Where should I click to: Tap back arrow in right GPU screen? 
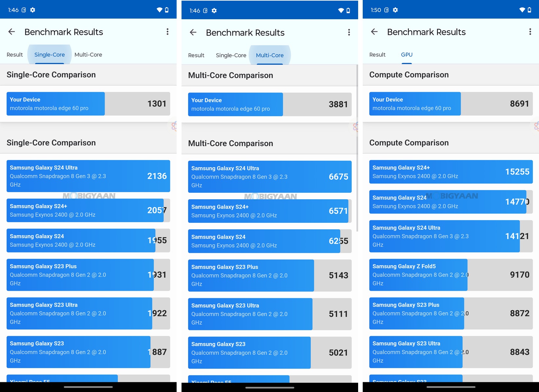(374, 32)
